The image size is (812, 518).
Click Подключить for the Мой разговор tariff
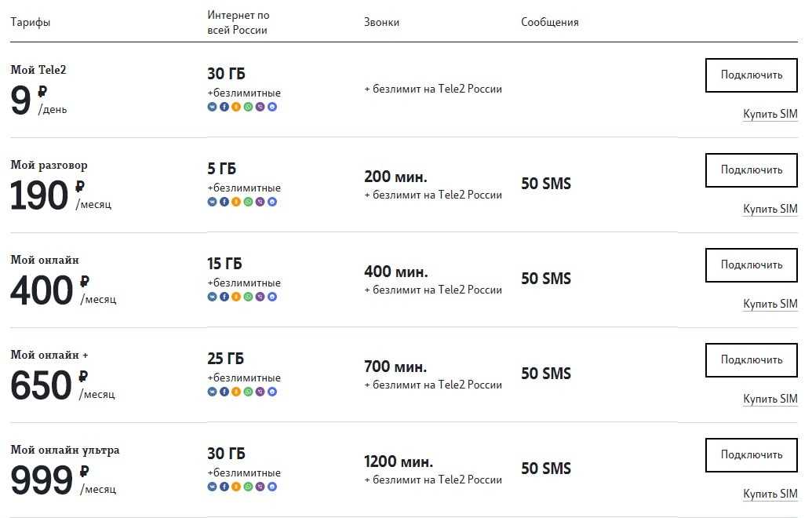pyautogui.click(x=751, y=170)
